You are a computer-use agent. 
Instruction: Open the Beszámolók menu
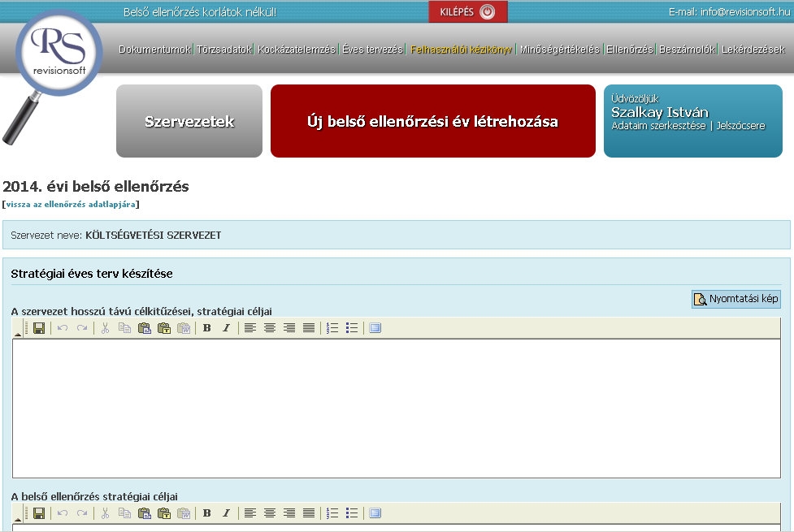(687, 49)
